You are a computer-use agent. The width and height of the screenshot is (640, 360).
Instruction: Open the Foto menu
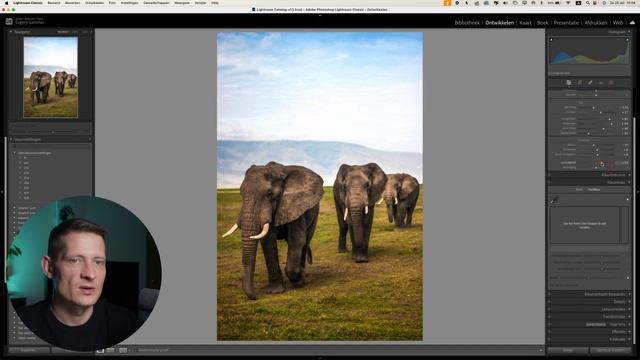point(112,3)
